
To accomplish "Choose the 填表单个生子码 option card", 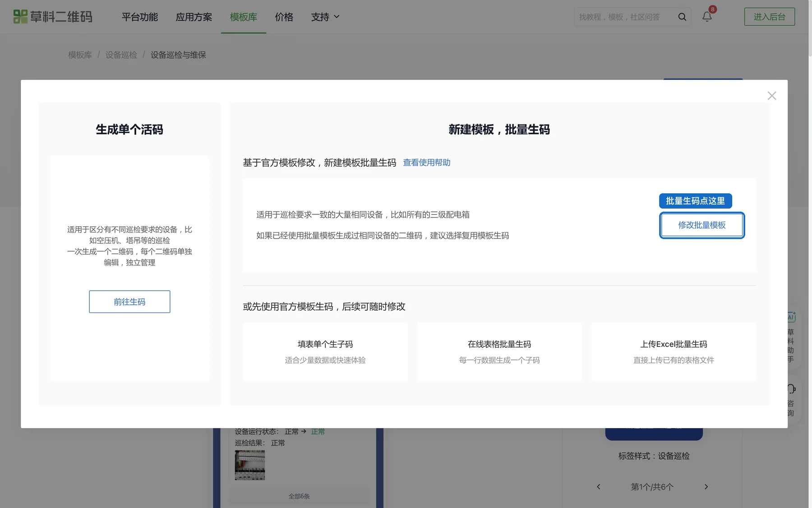I will click(x=325, y=352).
